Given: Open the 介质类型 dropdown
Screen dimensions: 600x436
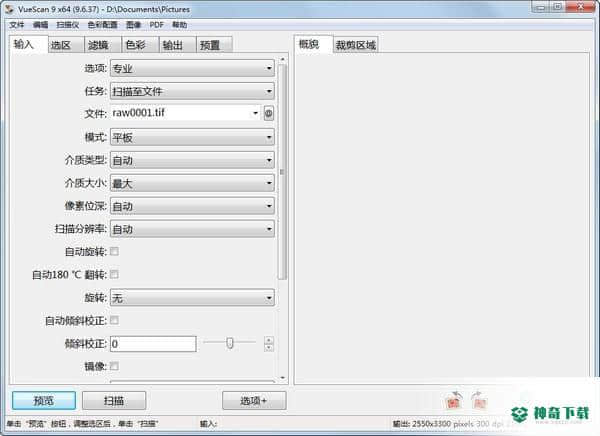Looking at the screenshot, I should (192, 160).
